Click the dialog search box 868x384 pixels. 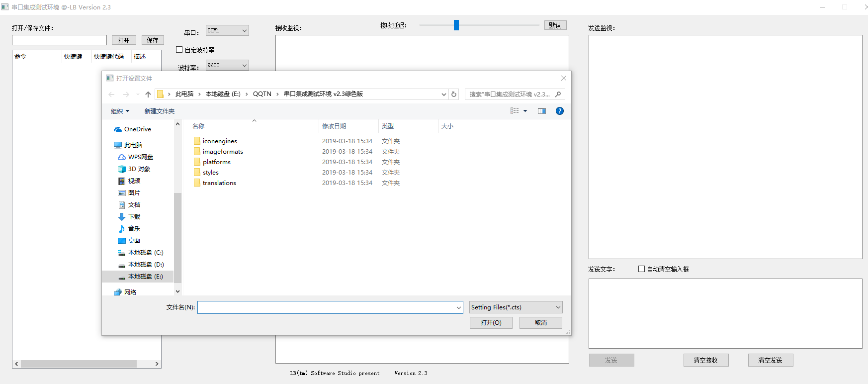tap(515, 94)
